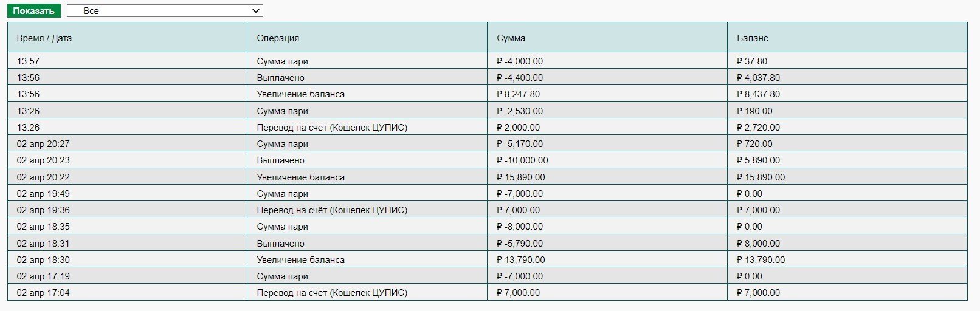Select the 13:57 time cell

29,61
